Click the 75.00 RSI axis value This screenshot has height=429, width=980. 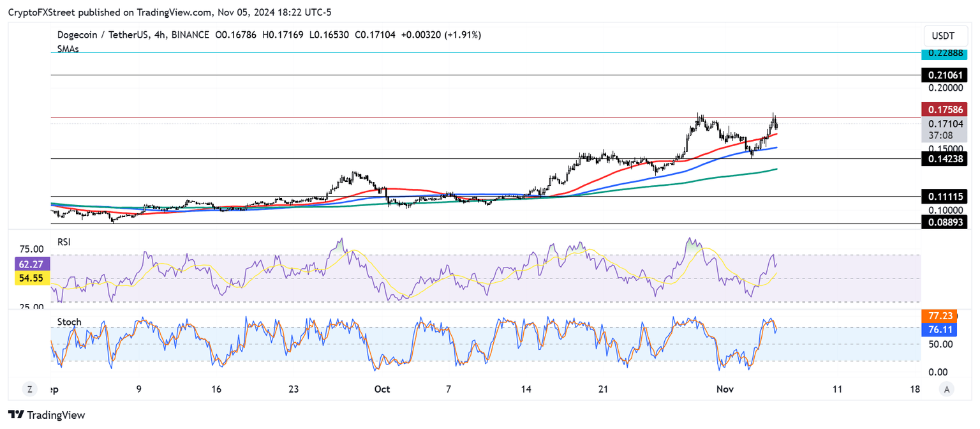tap(32, 249)
